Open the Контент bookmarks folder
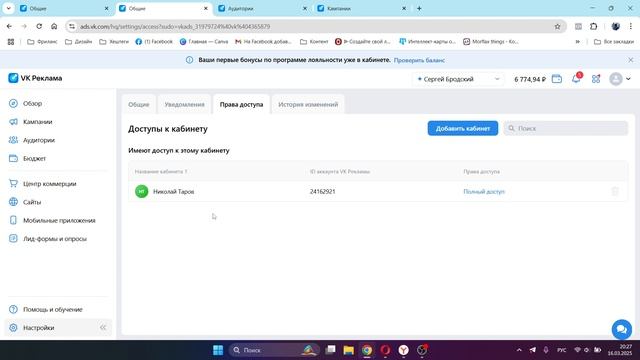This screenshot has width=640, height=360. (314, 42)
